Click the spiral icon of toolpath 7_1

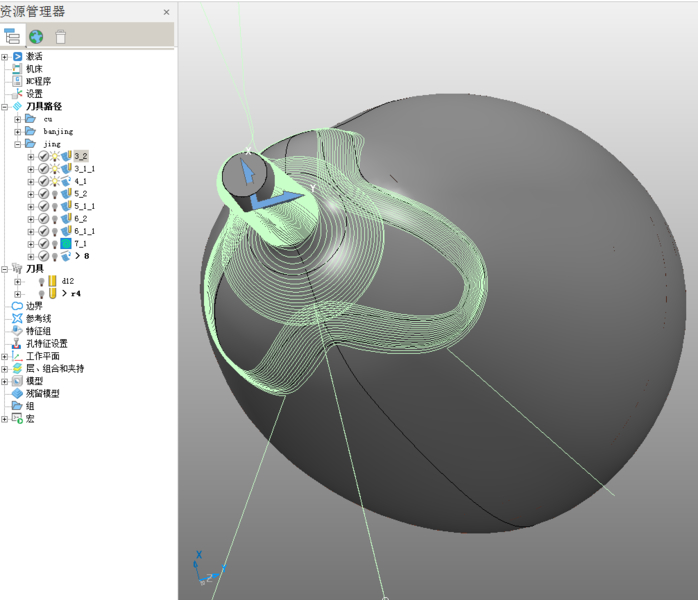tap(66, 244)
